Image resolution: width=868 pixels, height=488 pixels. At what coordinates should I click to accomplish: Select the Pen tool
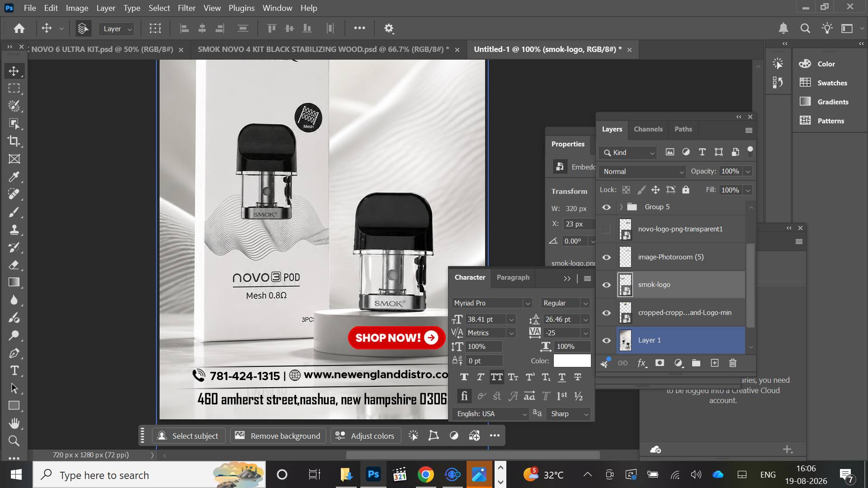(x=14, y=353)
